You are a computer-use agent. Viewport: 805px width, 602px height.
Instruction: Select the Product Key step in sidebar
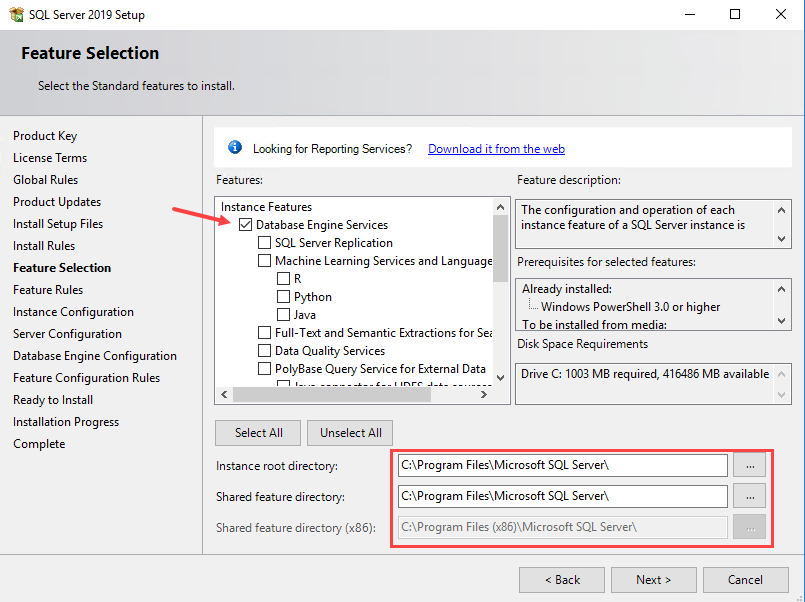point(45,136)
